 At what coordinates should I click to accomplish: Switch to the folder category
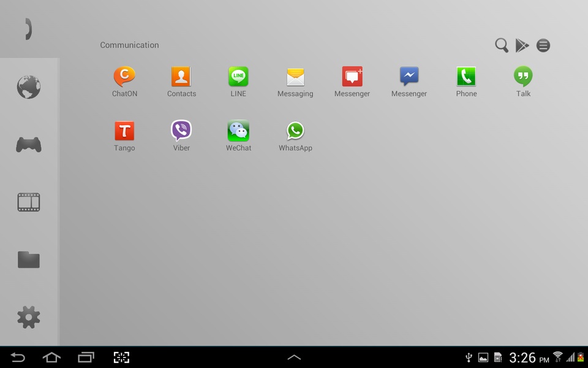[29, 260]
